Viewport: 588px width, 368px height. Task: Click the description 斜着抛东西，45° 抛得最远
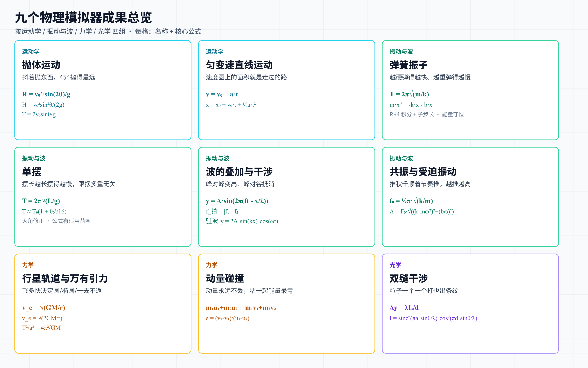(x=59, y=77)
